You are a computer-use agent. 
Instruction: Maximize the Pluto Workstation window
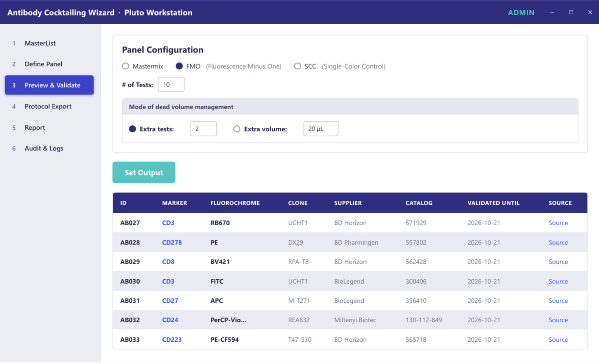click(571, 12)
